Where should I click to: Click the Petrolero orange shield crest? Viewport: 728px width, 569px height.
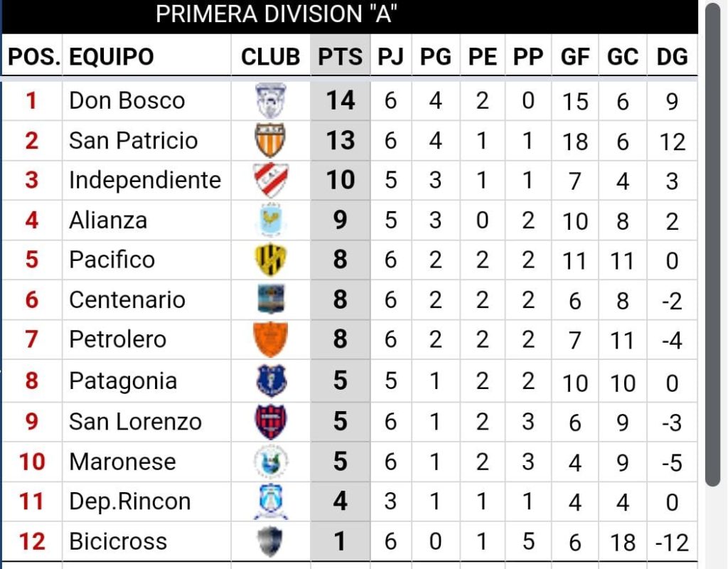(x=270, y=339)
